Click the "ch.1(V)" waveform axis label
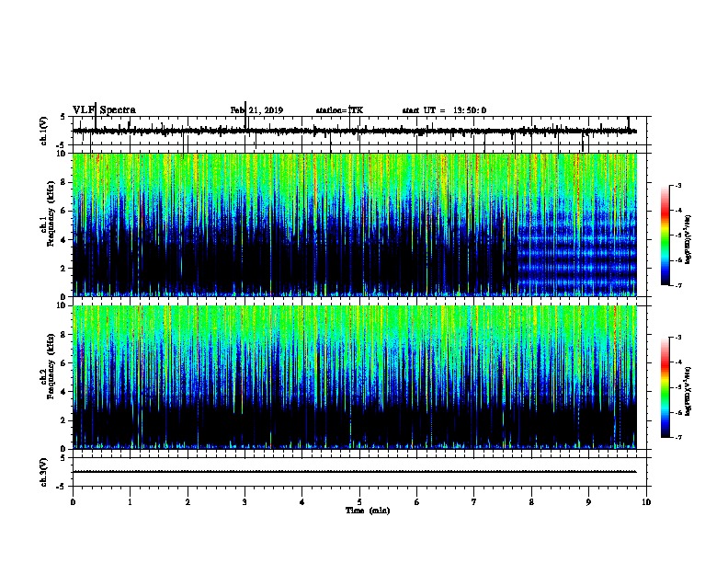This screenshot has height=563, width=728. pos(44,131)
